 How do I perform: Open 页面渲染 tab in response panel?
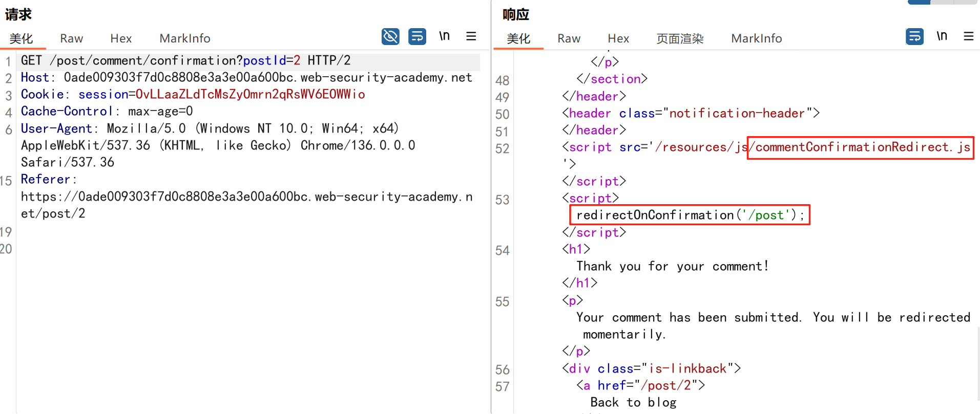point(680,38)
